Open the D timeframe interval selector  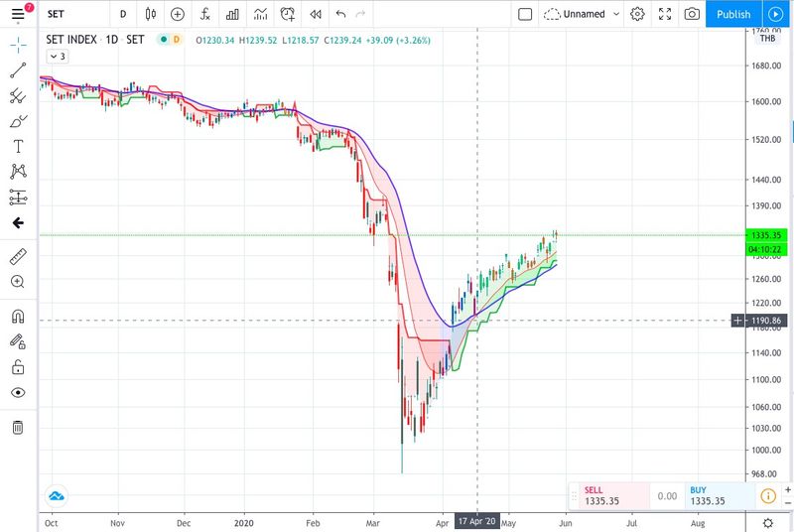click(x=123, y=15)
